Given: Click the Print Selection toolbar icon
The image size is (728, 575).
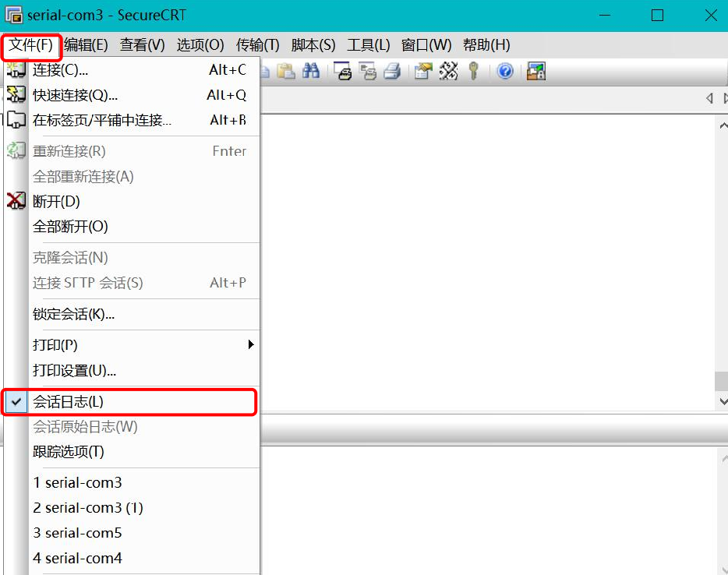Looking at the screenshot, I should coord(368,71).
